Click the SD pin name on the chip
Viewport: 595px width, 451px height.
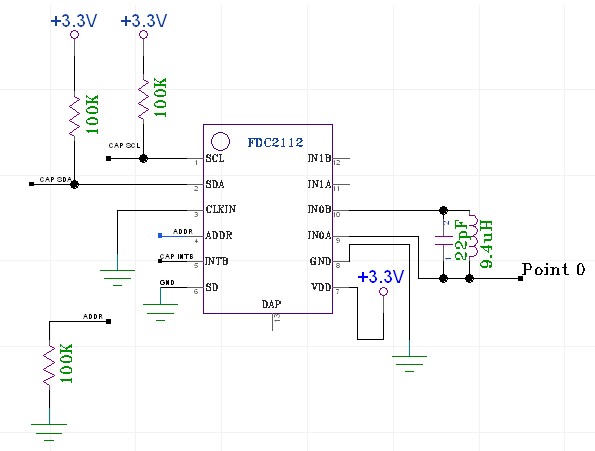(212, 288)
